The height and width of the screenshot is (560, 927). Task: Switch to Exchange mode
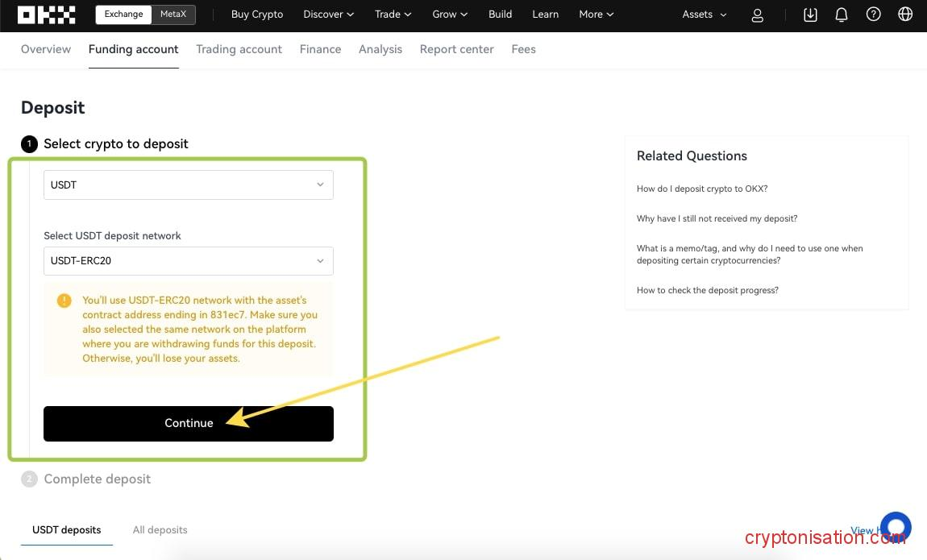click(123, 15)
